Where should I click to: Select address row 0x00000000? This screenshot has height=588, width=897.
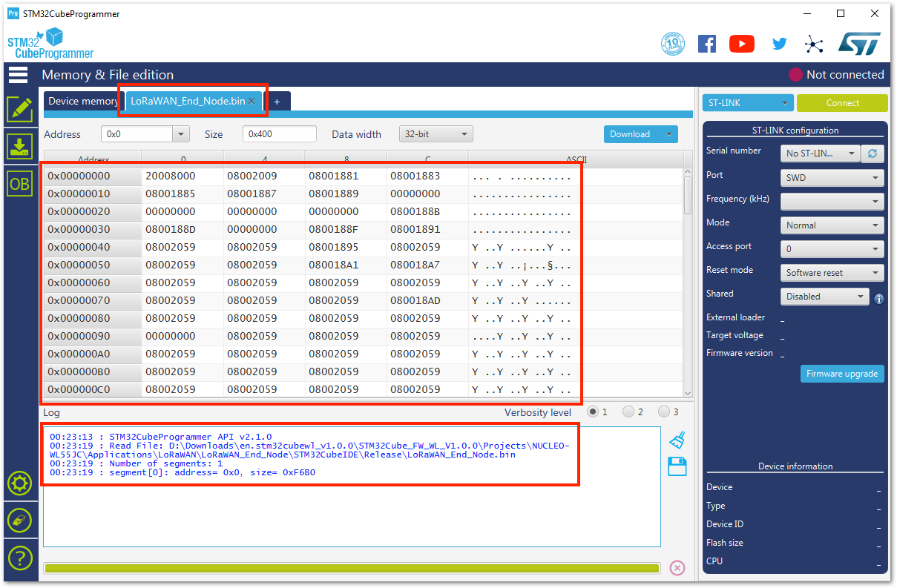point(93,176)
